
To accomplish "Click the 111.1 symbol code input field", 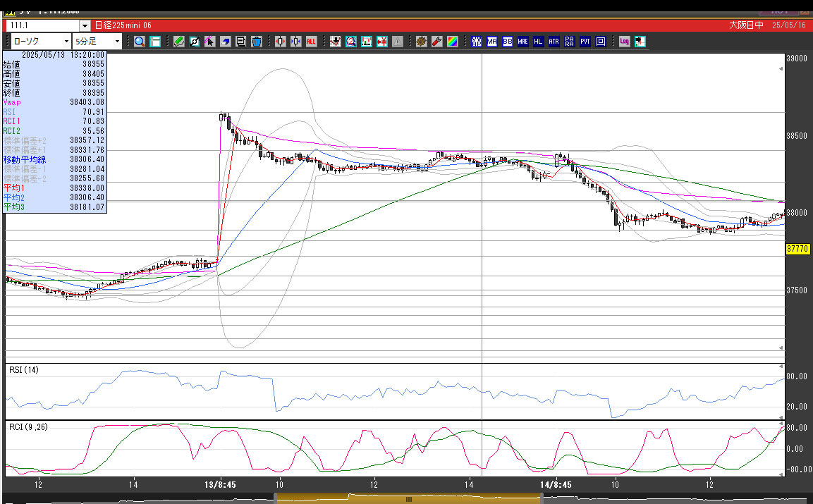I will 42,25.
